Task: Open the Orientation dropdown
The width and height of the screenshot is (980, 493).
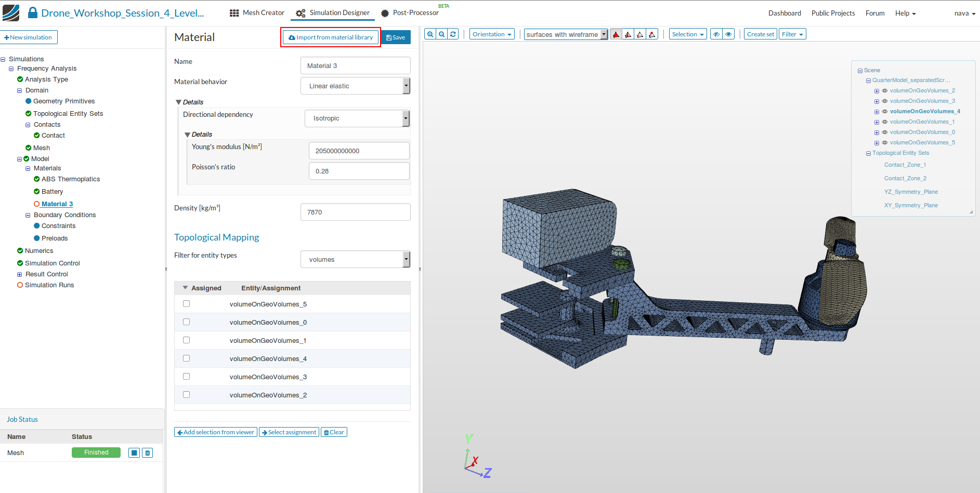Action: (x=492, y=34)
